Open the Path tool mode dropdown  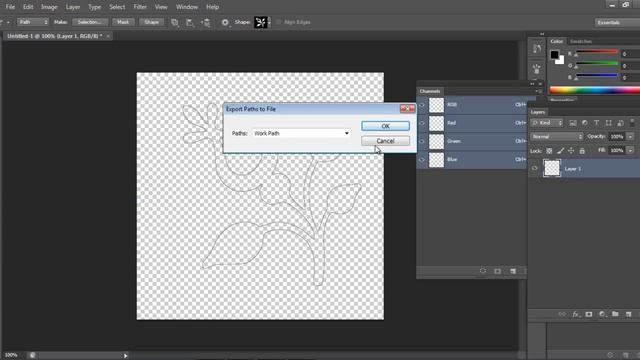33,22
